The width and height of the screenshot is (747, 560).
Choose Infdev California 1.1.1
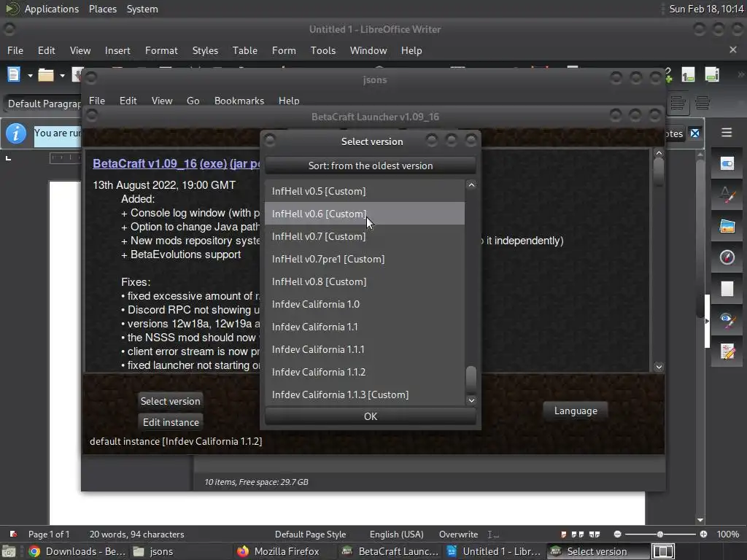click(x=365, y=349)
